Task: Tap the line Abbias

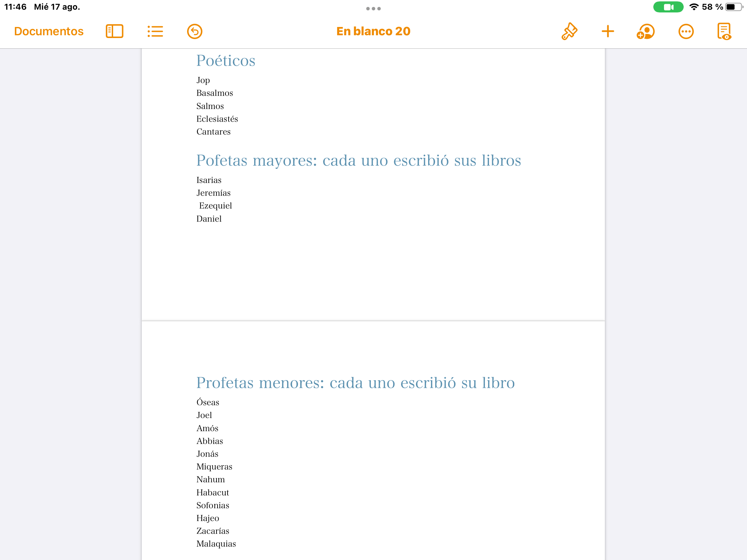Action: click(210, 441)
